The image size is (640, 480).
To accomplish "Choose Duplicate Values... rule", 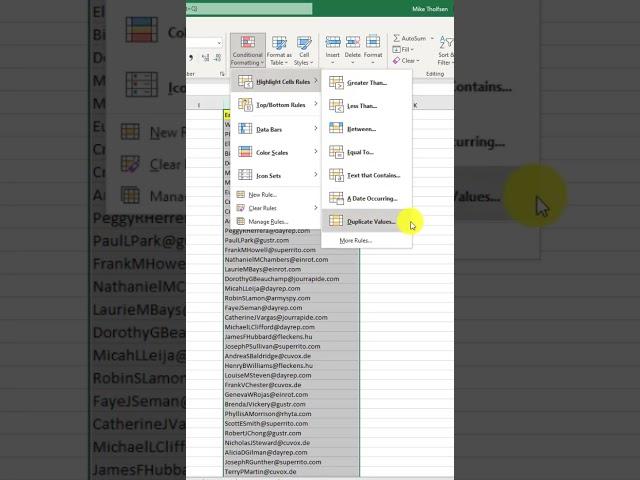I will tap(367, 221).
